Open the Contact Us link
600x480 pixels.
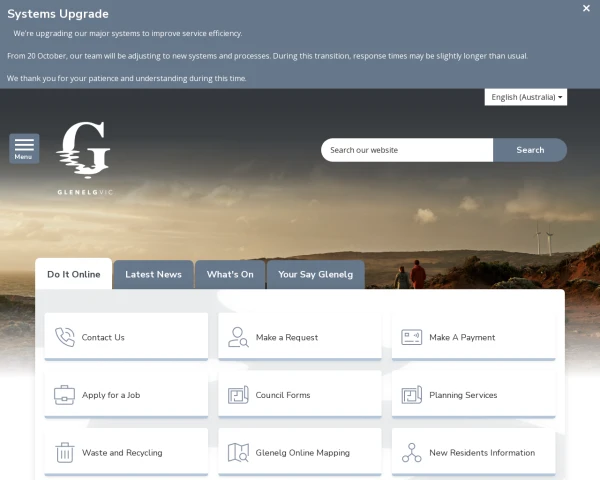coord(126,337)
